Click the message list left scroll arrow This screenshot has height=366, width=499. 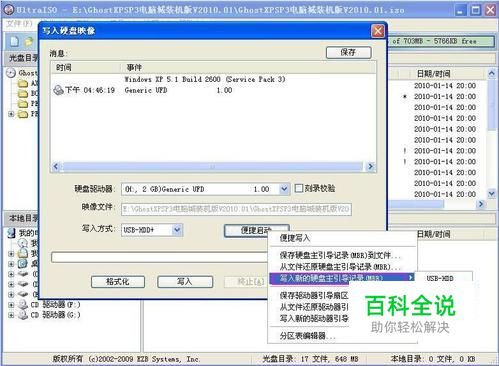tap(56, 166)
